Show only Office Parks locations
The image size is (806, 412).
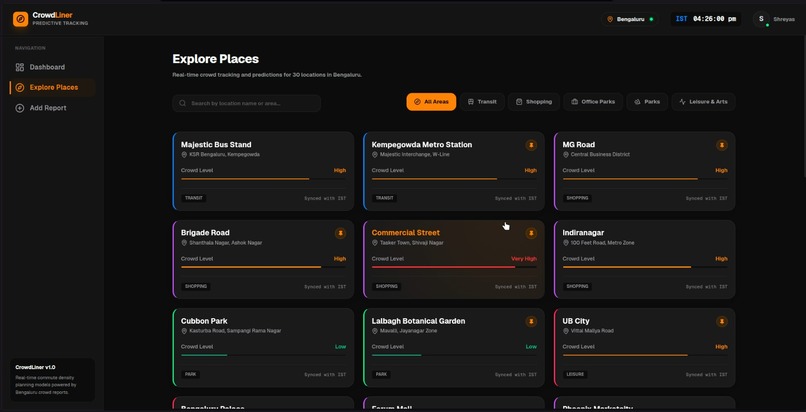point(593,102)
